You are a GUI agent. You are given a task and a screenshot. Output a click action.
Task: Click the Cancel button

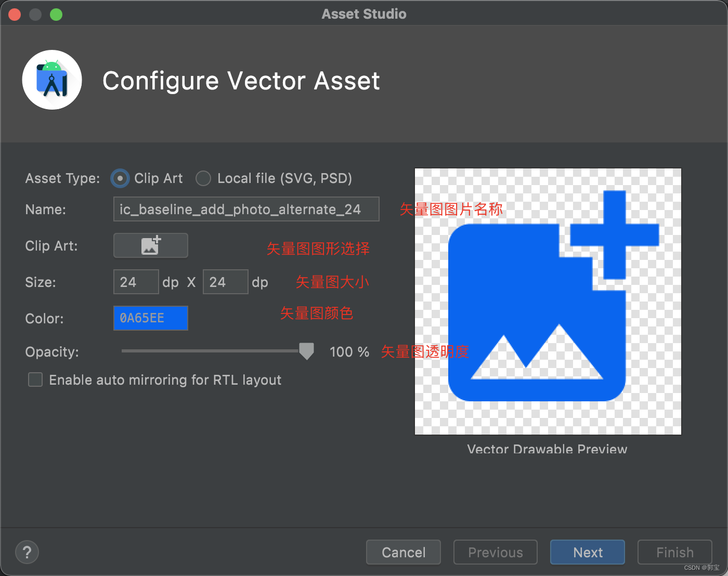pos(404,552)
